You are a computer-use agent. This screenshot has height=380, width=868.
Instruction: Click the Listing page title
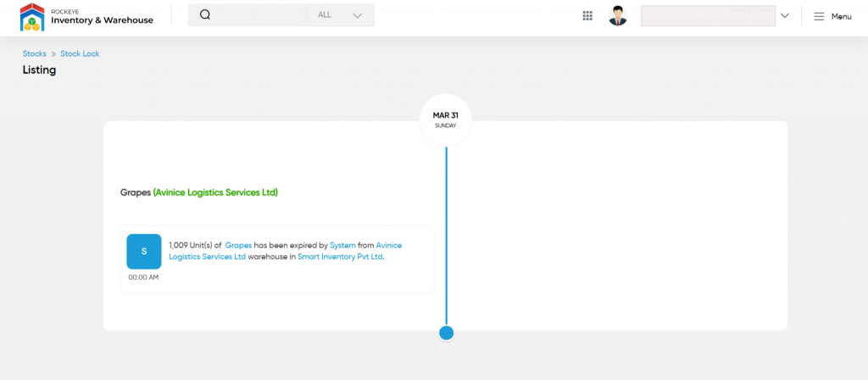click(39, 70)
